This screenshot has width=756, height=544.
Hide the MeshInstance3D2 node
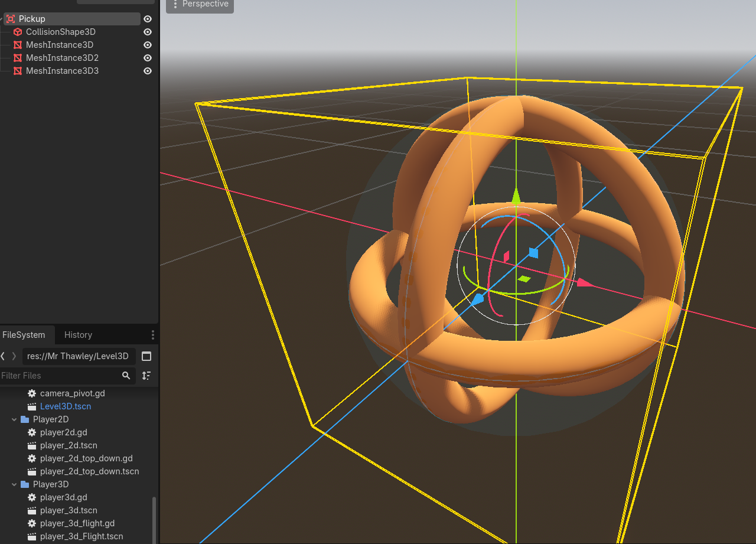pos(148,58)
